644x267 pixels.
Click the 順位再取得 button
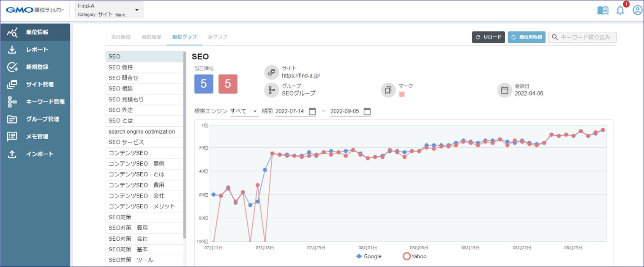526,37
